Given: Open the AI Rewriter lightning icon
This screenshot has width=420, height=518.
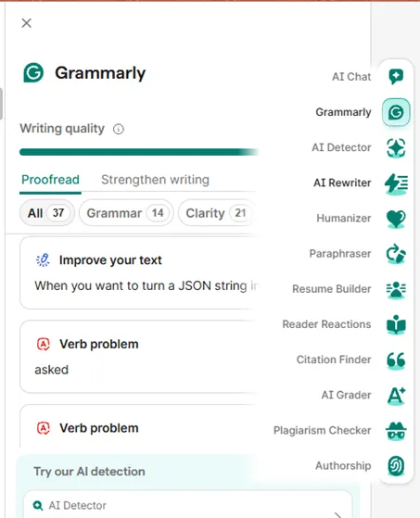Looking at the screenshot, I should click(396, 183).
